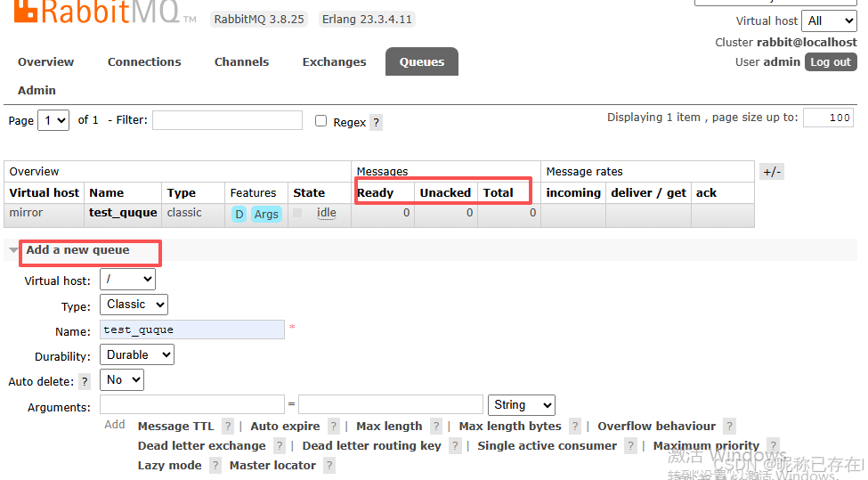
Task: Open Overflow behaviour help icon
Action: (730, 427)
